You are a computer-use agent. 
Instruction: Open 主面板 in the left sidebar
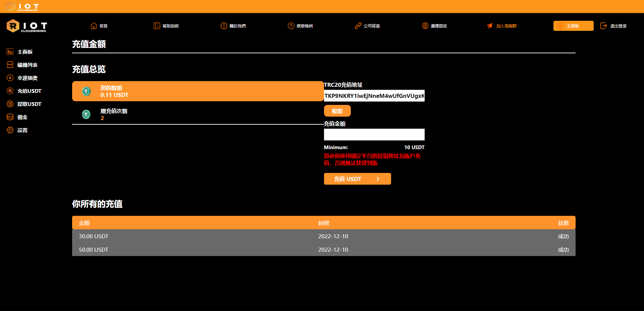coord(24,52)
